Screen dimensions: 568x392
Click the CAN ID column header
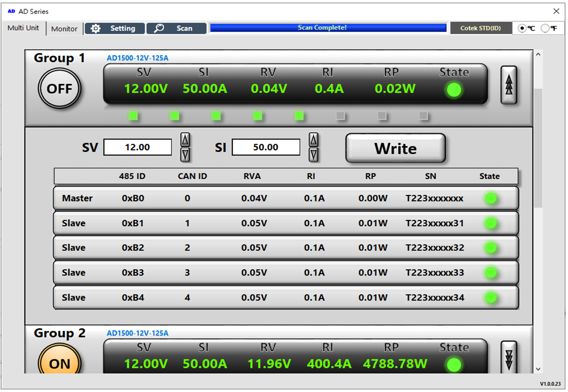point(192,176)
